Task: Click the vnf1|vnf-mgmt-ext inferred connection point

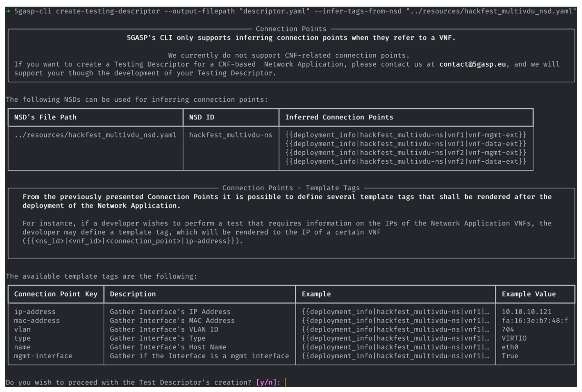Action: 406,135
